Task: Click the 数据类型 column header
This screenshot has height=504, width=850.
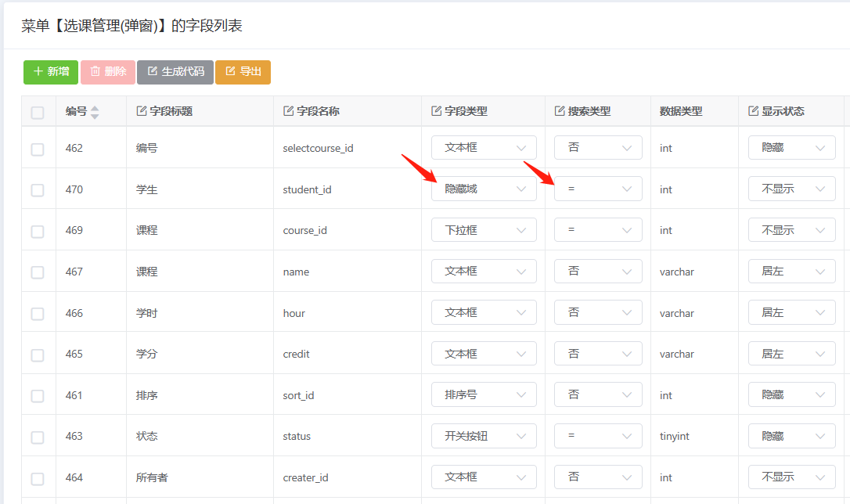Action: (x=681, y=111)
